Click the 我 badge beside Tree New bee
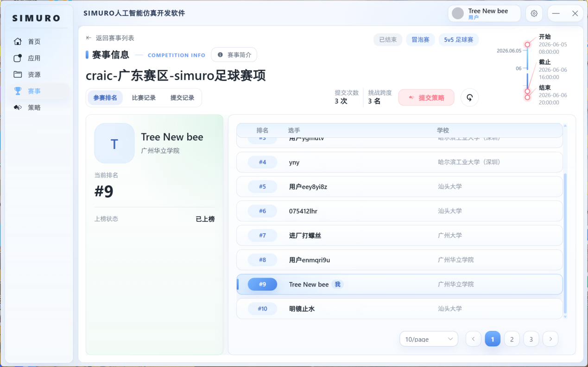Screen dimensions: 588x367 pyautogui.click(x=338, y=284)
